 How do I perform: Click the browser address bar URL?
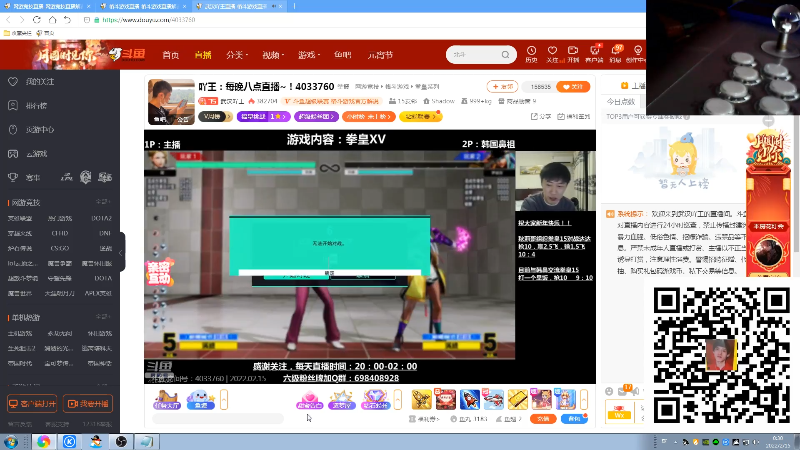tap(148, 20)
